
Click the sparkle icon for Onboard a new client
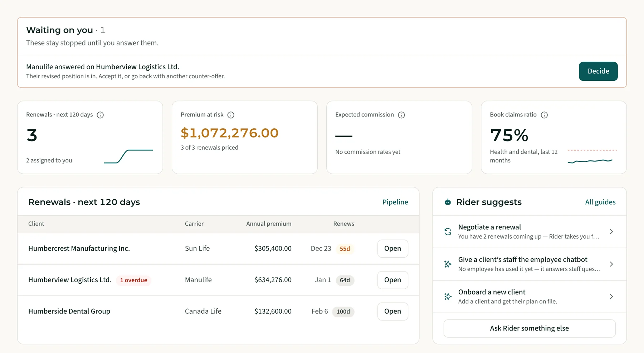(448, 297)
